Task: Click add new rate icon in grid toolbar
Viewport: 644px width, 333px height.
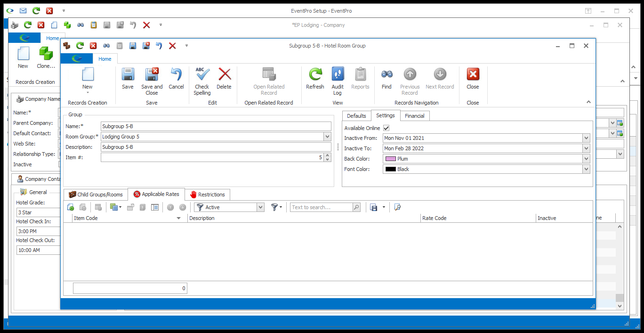Action: pos(71,207)
